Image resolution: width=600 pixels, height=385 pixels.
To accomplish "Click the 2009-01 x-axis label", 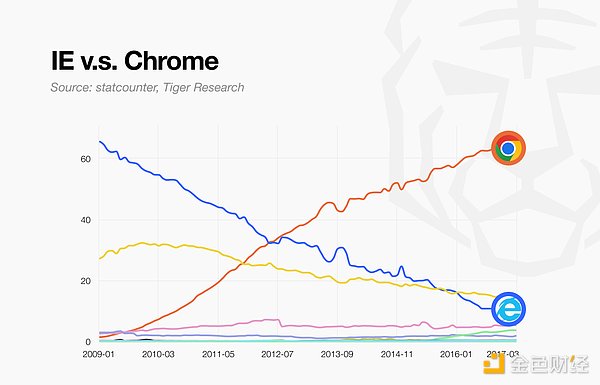I will pyautogui.click(x=99, y=354).
